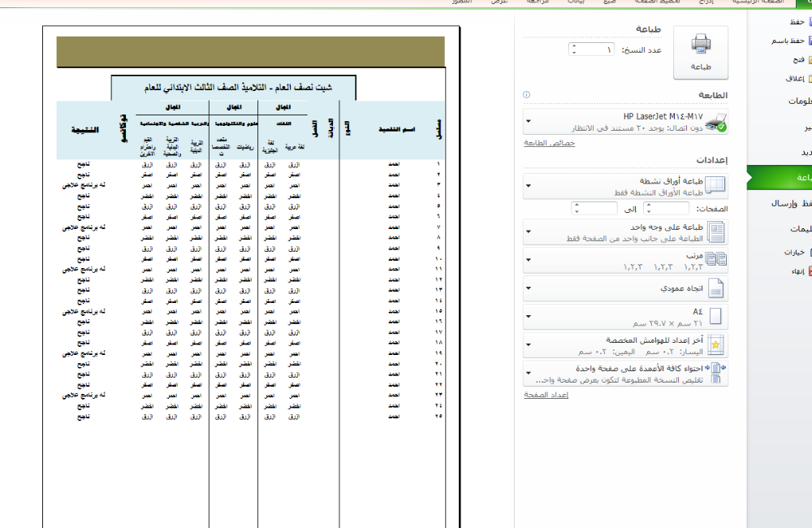Expand the custom margins dropdown arrow

pyautogui.click(x=529, y=344)
